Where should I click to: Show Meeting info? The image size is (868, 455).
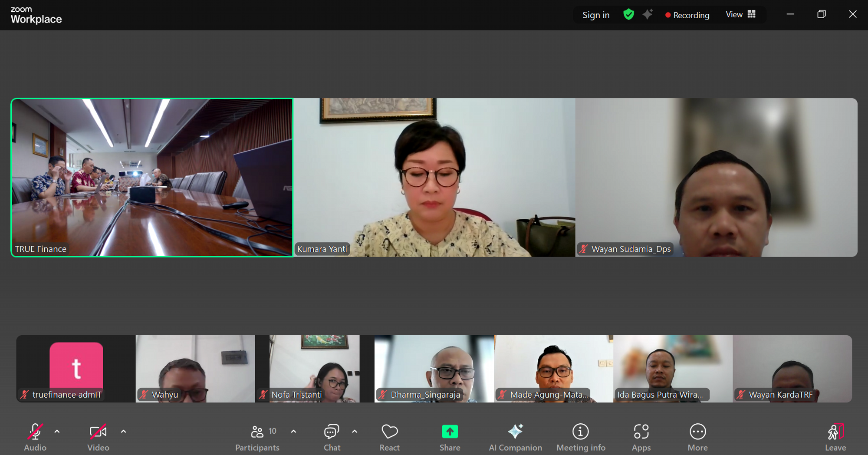pyautogui.click(x=581, y=437)
